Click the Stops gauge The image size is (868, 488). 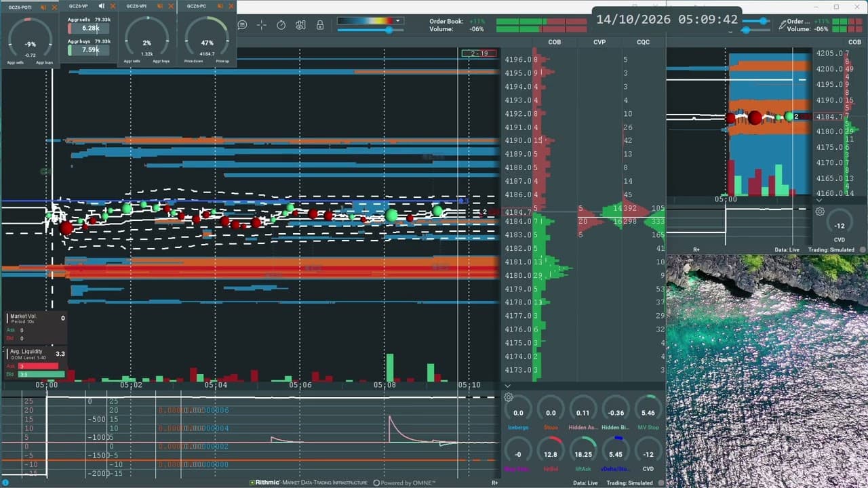pyautogui.click(x=551, y=412)
